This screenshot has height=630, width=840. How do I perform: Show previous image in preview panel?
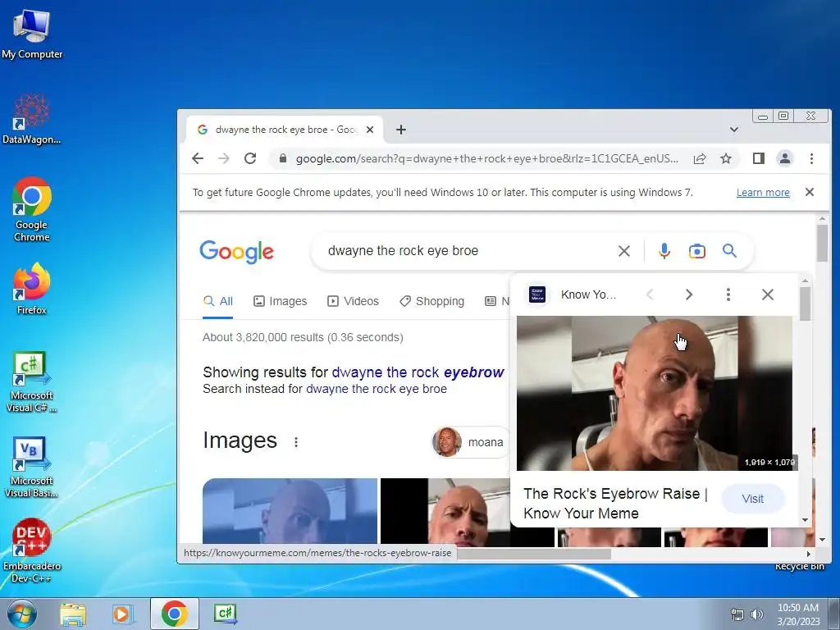tap(650, 294)
